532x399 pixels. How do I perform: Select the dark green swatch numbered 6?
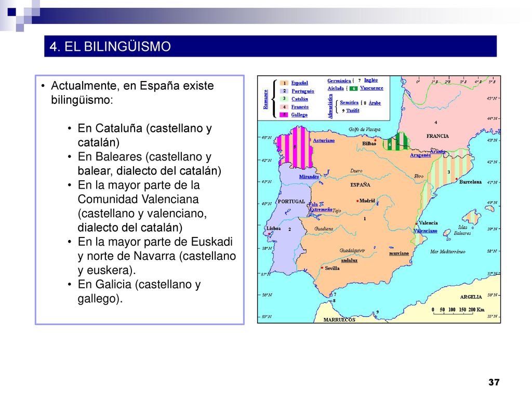353,88
